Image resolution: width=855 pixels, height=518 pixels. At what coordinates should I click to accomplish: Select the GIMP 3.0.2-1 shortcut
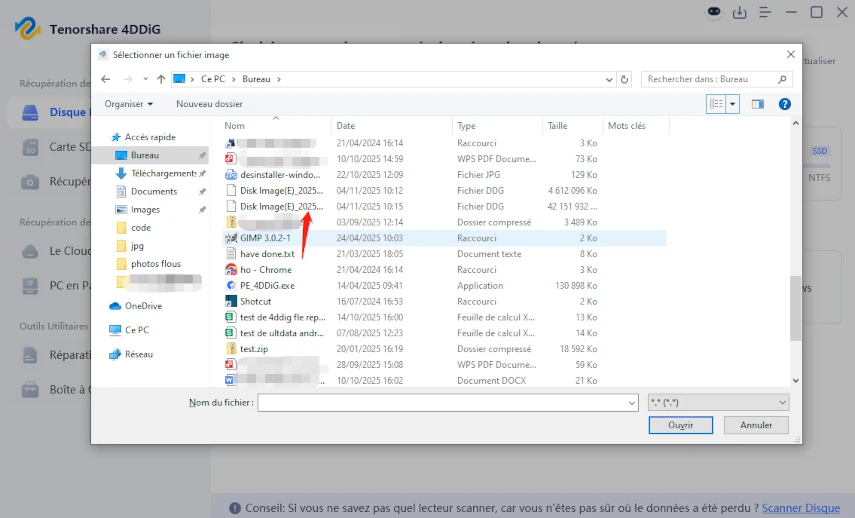(x=265, y=238)
